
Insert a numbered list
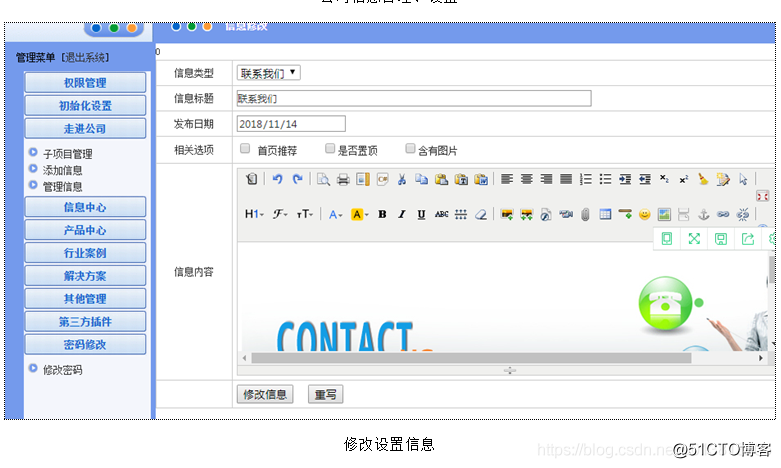[586, 179]
